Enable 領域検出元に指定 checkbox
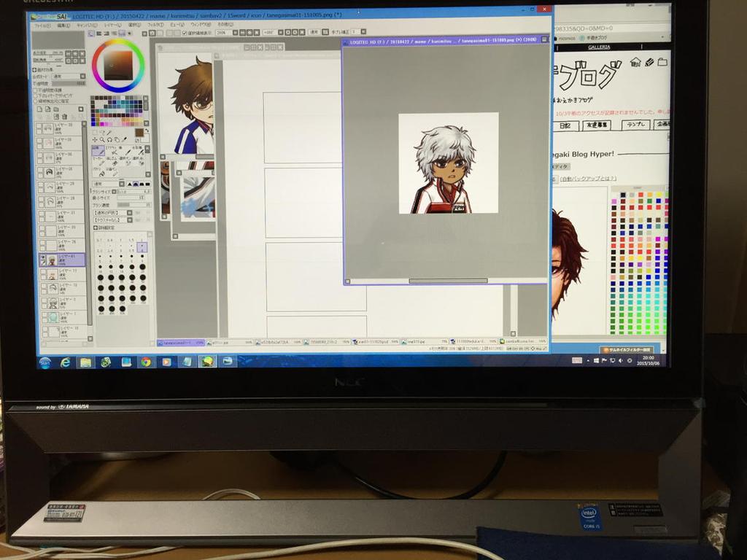This screenshot has width=747, height=560. click(35, 101)
